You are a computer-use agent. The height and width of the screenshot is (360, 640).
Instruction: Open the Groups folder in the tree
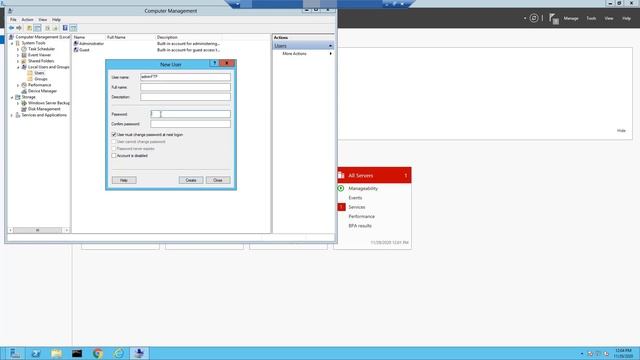point(41,79)
